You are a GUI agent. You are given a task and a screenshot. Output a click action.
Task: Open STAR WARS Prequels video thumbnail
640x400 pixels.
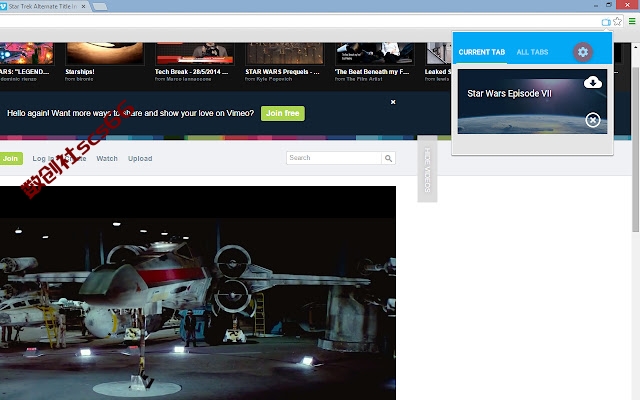click(284, 53)
